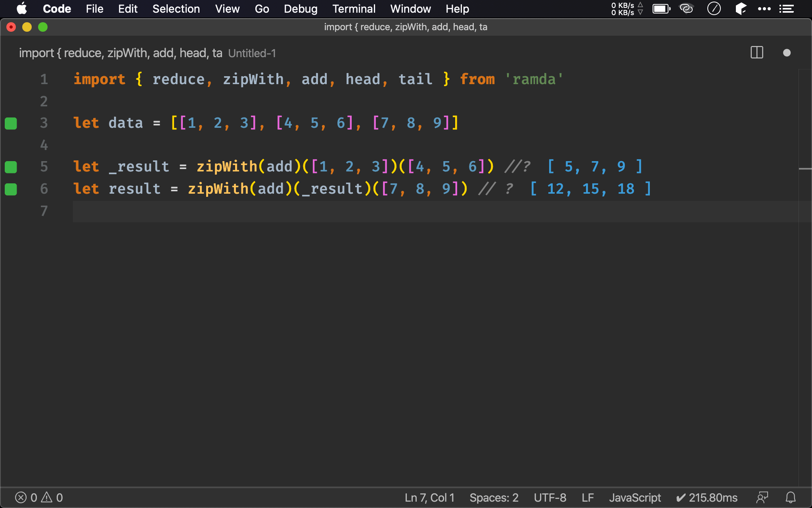This screenshot has height=508, width=812.
Task: Click the green coverage marker on line 5
Action: [11, 167]
